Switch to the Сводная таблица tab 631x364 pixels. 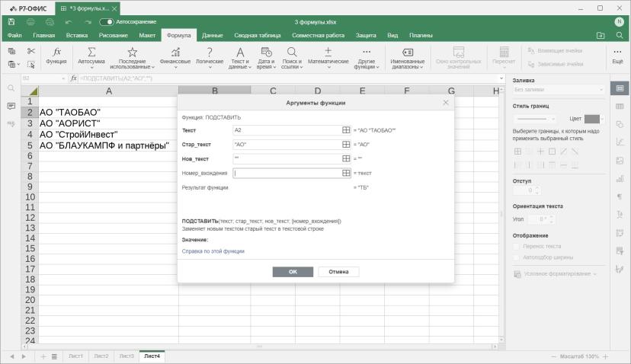pyautogui.click(x=258, y=35)
